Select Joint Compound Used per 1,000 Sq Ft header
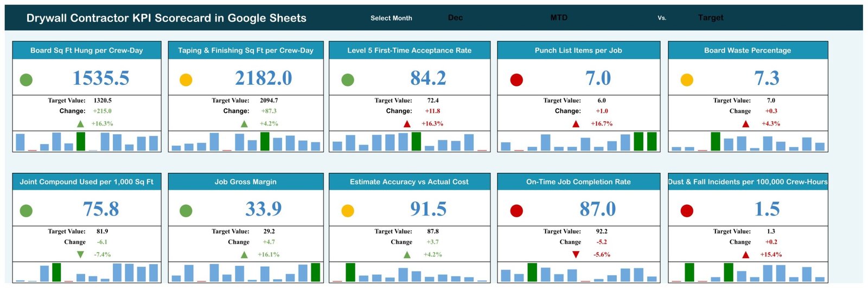This screenshot has width=868, height=288. point(87,182)
